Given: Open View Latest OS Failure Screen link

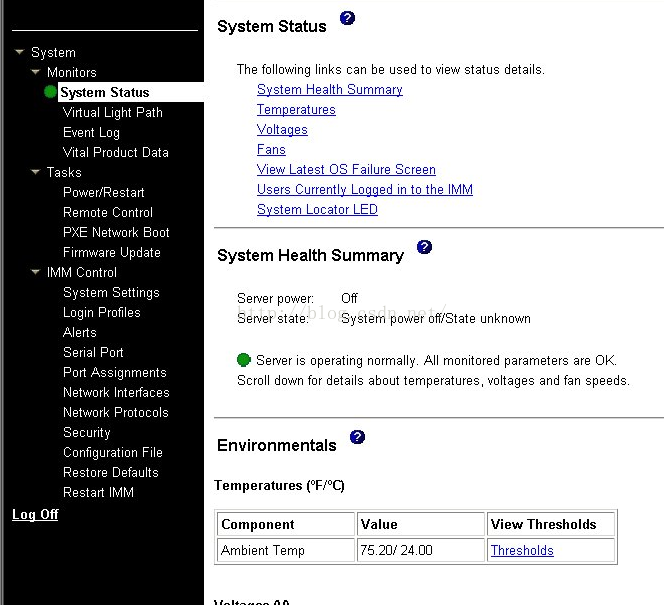Looking at the screenshot, I should 346,169.
